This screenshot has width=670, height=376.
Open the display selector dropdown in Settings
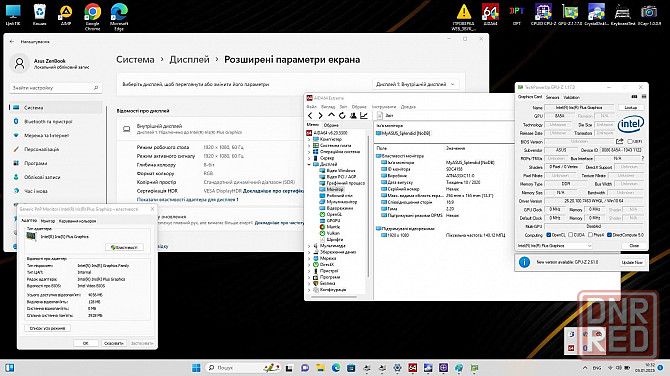pos(415,84)
